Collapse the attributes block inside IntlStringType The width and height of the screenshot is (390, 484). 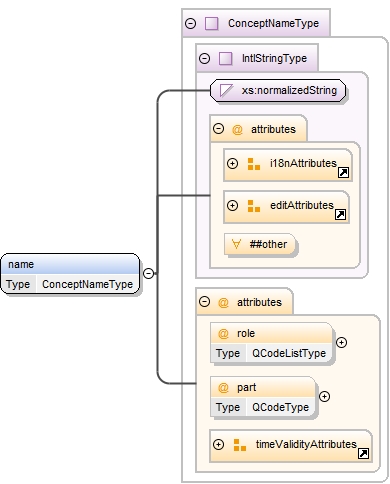click(218, 129)
